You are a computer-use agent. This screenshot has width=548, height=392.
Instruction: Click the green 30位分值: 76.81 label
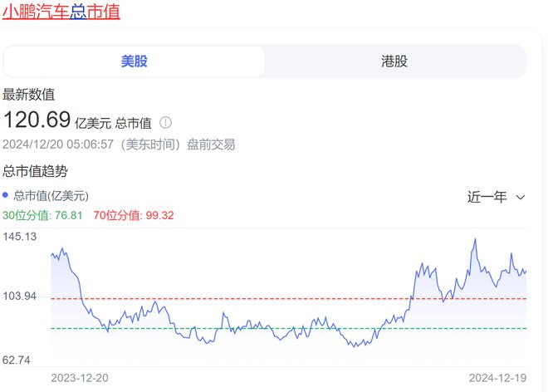coord(42,215)
